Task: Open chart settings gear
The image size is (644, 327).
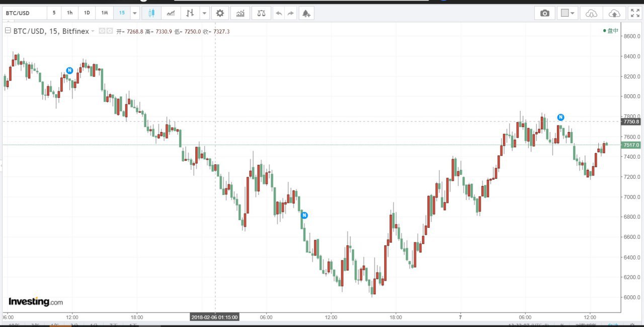Action: pyautogui.click(x=220, y=13)
